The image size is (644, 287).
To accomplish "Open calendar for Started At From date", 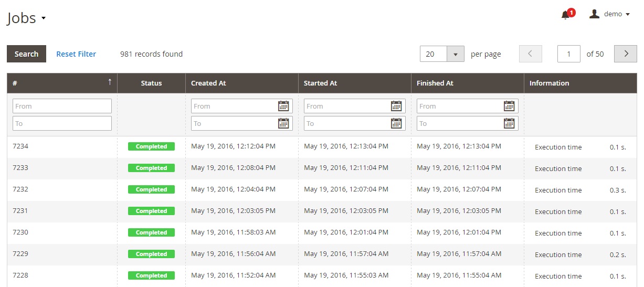I will click(x=396, y=106).
